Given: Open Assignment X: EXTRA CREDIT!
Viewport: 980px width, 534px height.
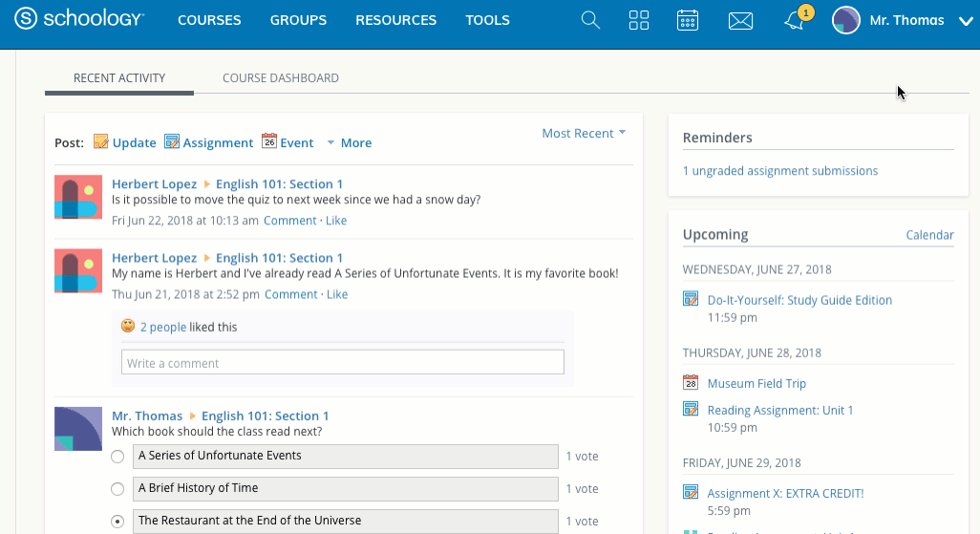Looking at the screenshot, I should coord(786,493).
